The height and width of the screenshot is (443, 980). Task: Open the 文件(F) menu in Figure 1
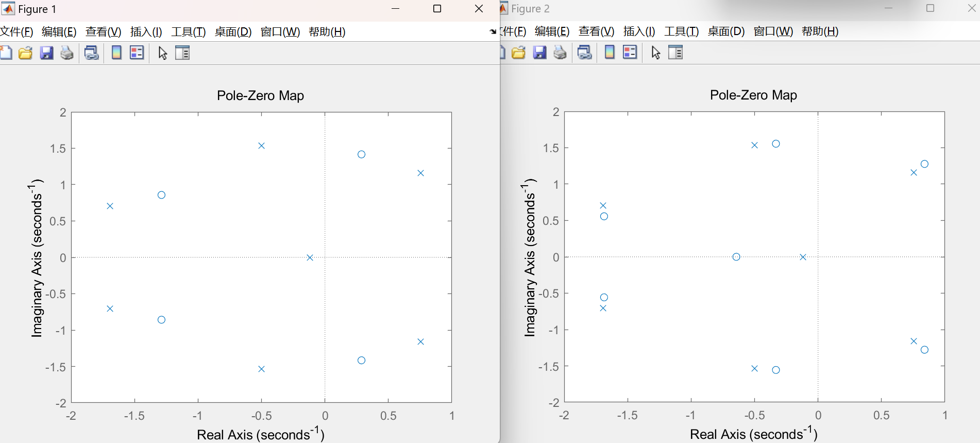(x=16, y=32)
